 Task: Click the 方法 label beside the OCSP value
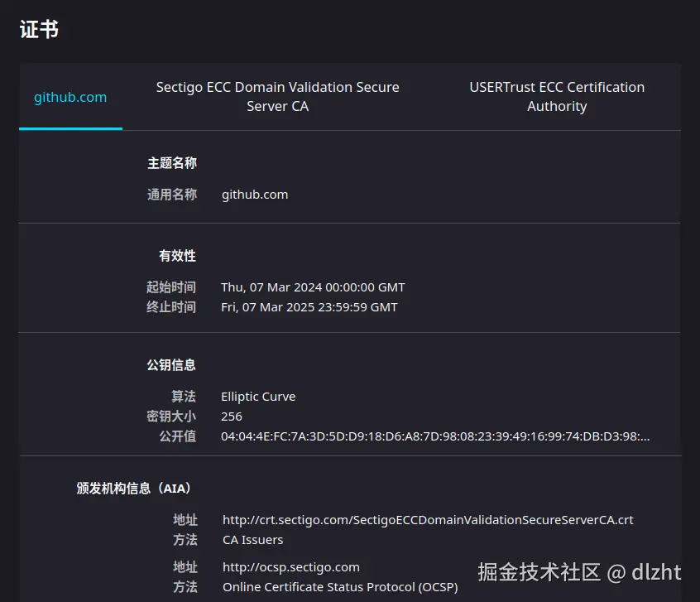tap(185, 587)
